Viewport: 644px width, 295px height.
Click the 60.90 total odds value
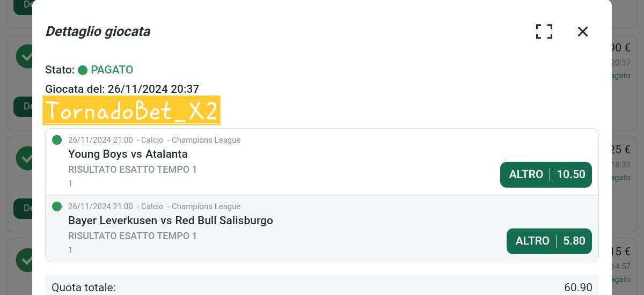(x=578, y=287)
